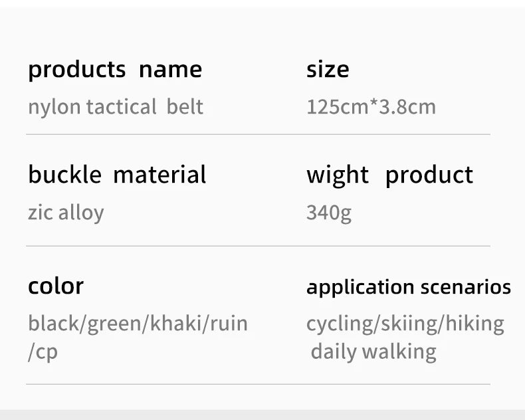Click the word "green" in colors
The height and width of the screenshot is (420, 525).
115,324
